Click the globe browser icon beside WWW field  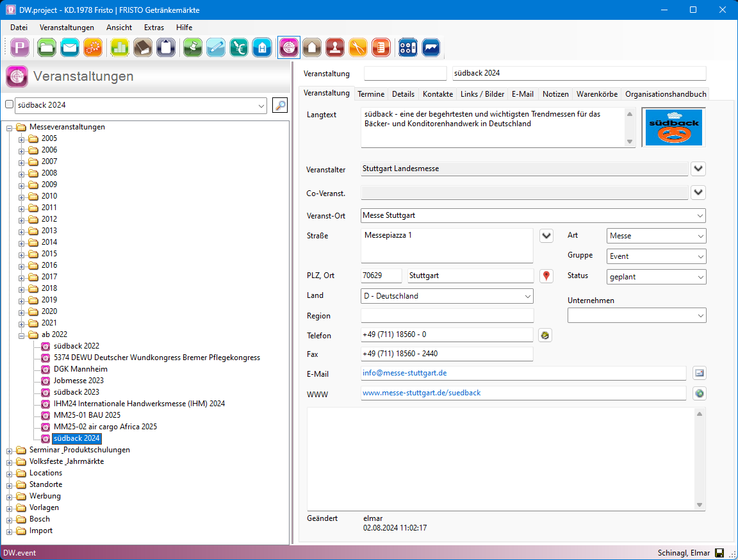pyautogui.click(x=700, y=393)
